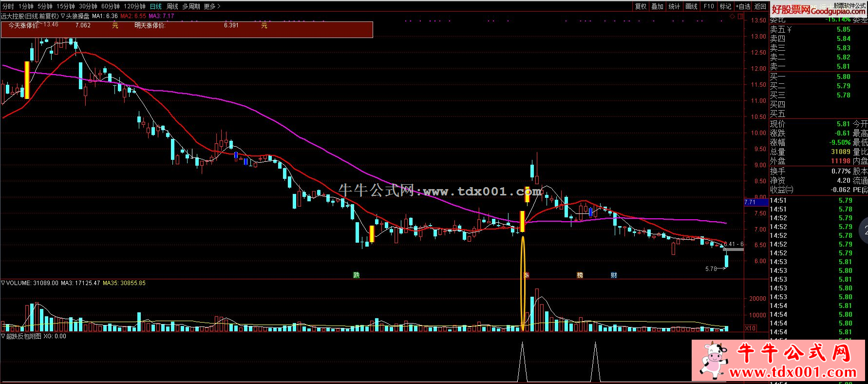The image size is (868, 384).
Task: Select the 1分钟 period tab
Action: coord(26,6)
